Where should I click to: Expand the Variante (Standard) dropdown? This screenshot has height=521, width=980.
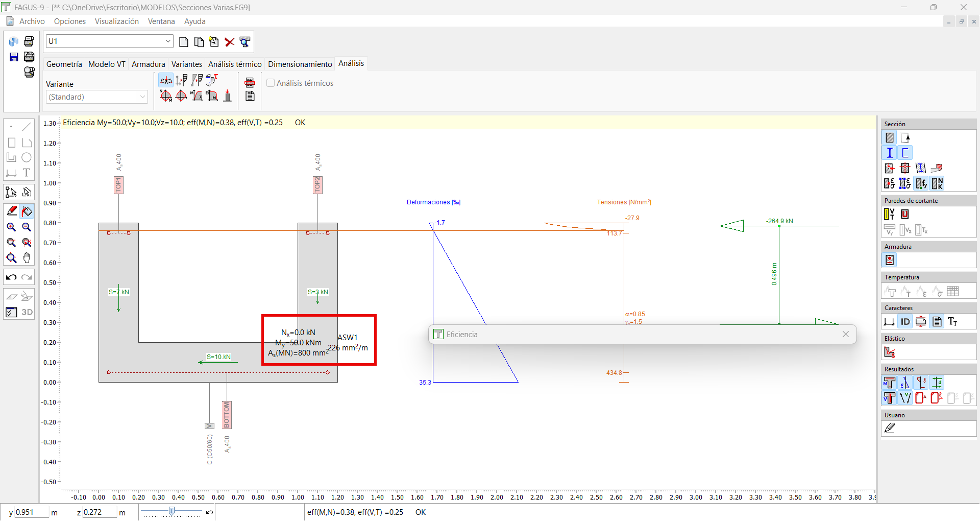[143, 97]
